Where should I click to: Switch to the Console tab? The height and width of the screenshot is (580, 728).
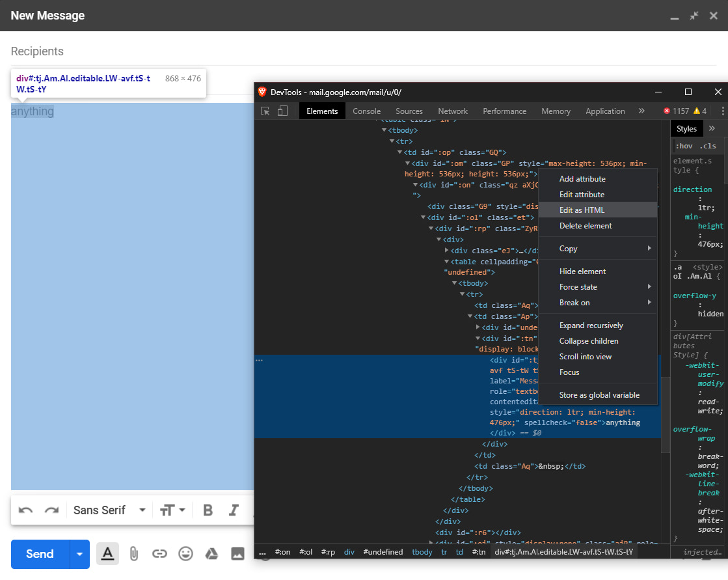point(367,111)
